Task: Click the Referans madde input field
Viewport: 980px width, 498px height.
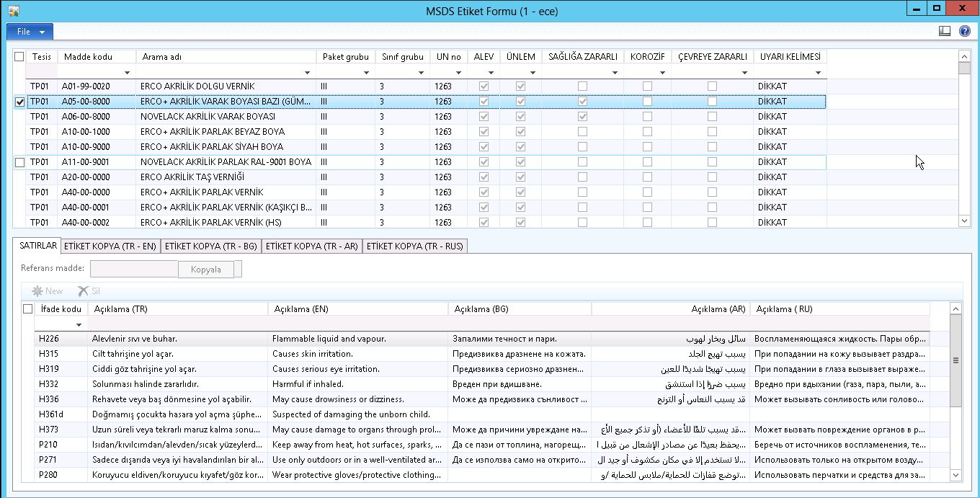Action: (x=134, y=270)
